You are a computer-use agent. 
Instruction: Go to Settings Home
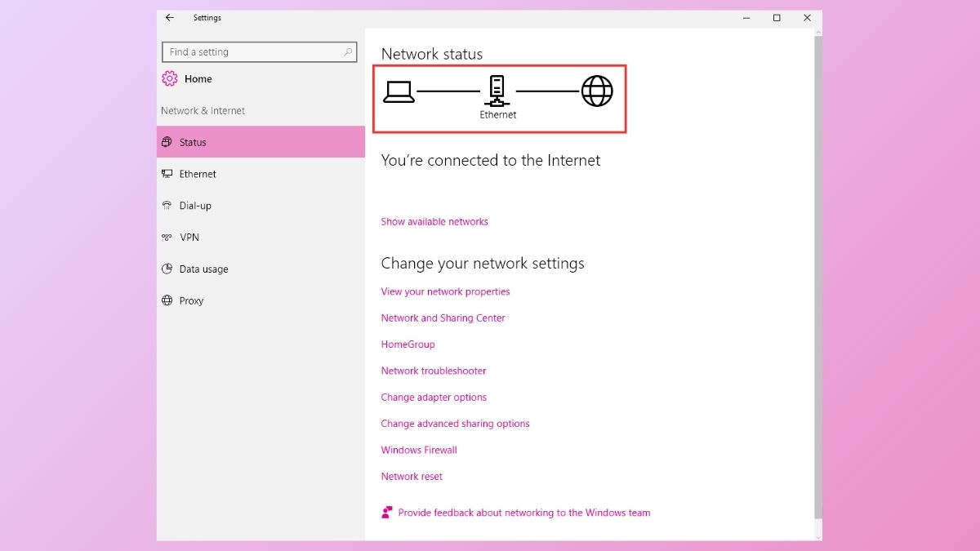[x=198, y=79]
